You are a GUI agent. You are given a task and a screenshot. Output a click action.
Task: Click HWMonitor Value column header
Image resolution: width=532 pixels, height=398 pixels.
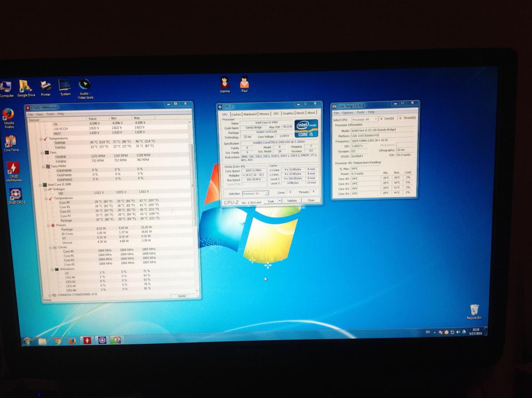98,118
